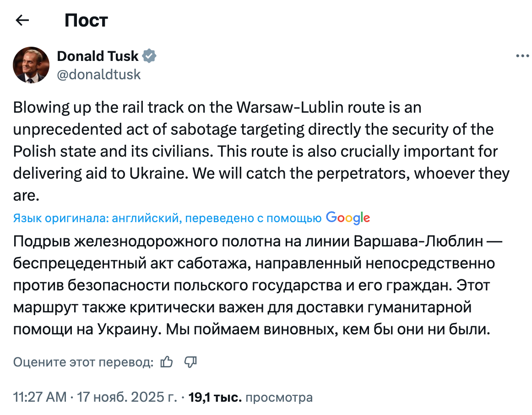Click the 11:27 AM timestamp
Viewport: 532px width, 415px height.
click(x=40, y=397)
